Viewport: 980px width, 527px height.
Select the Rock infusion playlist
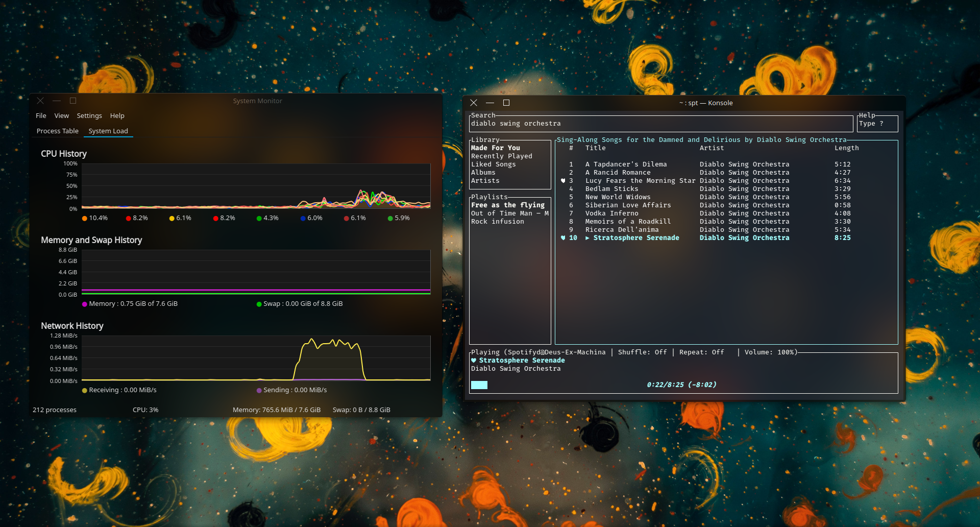[x=498, y=222]
